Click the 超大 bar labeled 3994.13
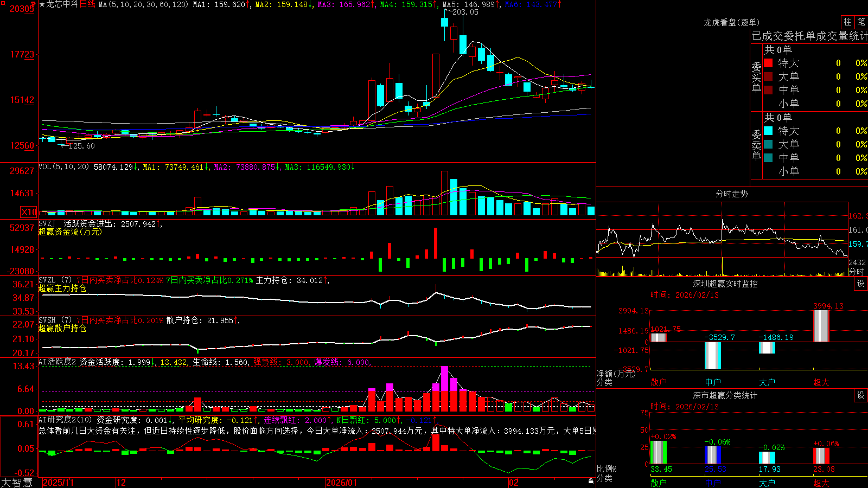Image resolution: width=868 pixels, height=488 pixels. pyautogui.click(x=821, y=325)
